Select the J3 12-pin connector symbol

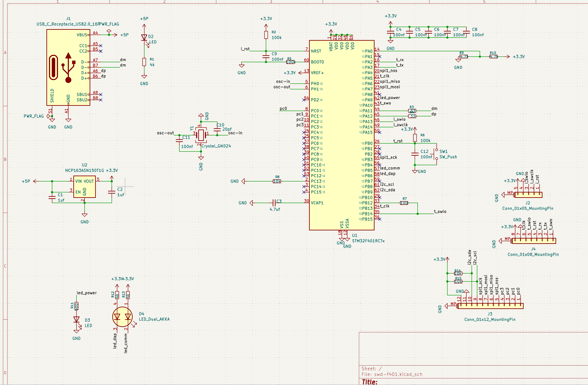[x=490, y=306]
